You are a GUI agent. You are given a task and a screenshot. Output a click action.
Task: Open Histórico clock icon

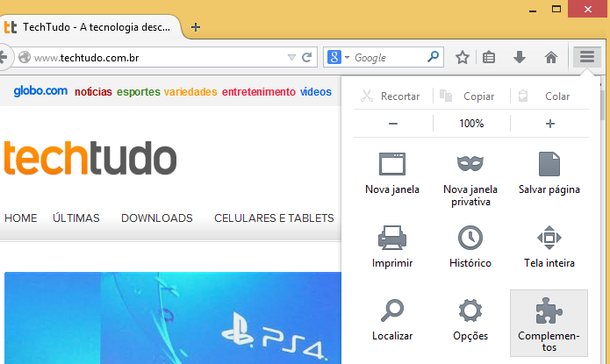click(470, 246)
